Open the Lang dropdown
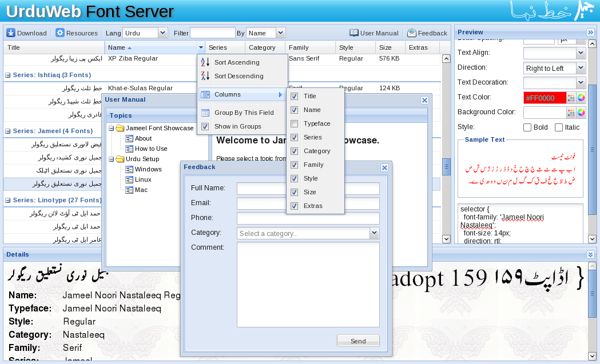The width and height of the screenshot is (600, 364). click(162, 33)
